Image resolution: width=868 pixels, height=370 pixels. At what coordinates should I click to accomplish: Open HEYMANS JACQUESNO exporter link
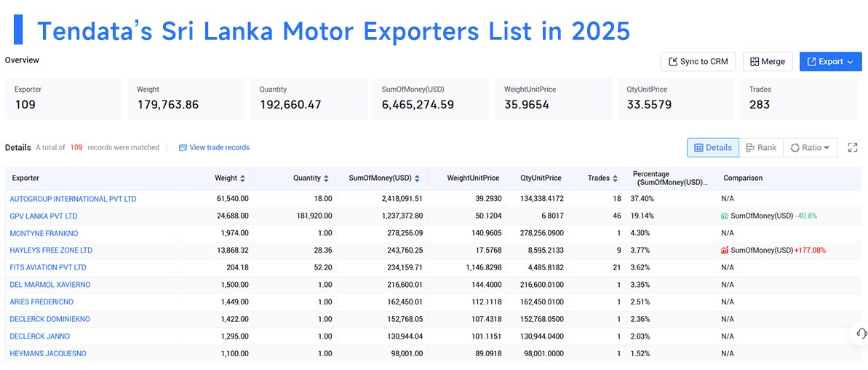point(48,353)
